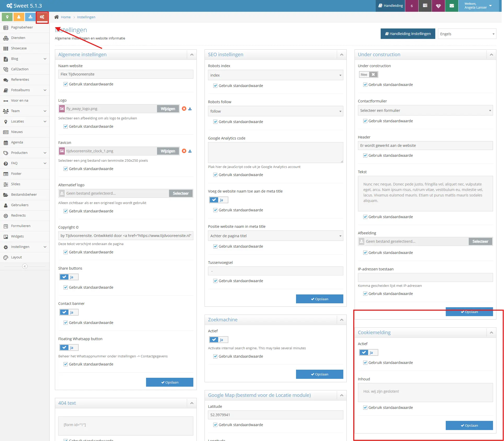Open the Angela Lanser user menu
The height and width of the screenshot is (441, 504).
point(478,6)
